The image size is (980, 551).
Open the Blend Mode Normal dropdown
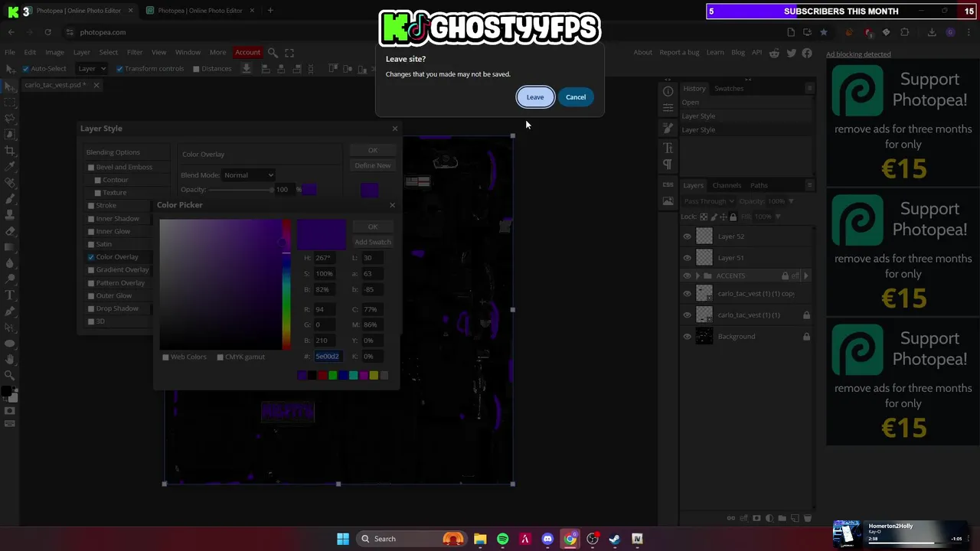(248, 175)
